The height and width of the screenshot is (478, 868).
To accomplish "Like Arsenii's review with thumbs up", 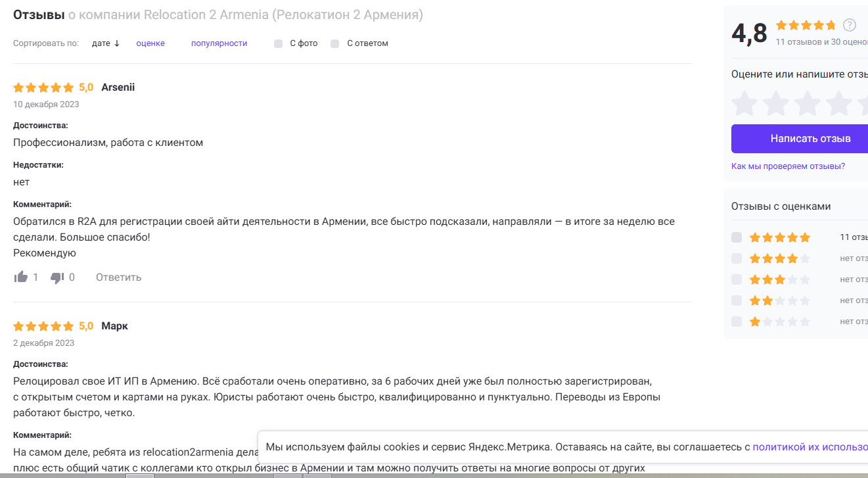I will (x=21, y=277).
